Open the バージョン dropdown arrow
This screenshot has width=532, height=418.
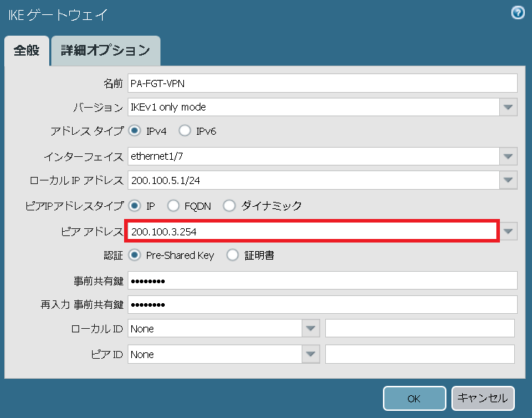508,107
